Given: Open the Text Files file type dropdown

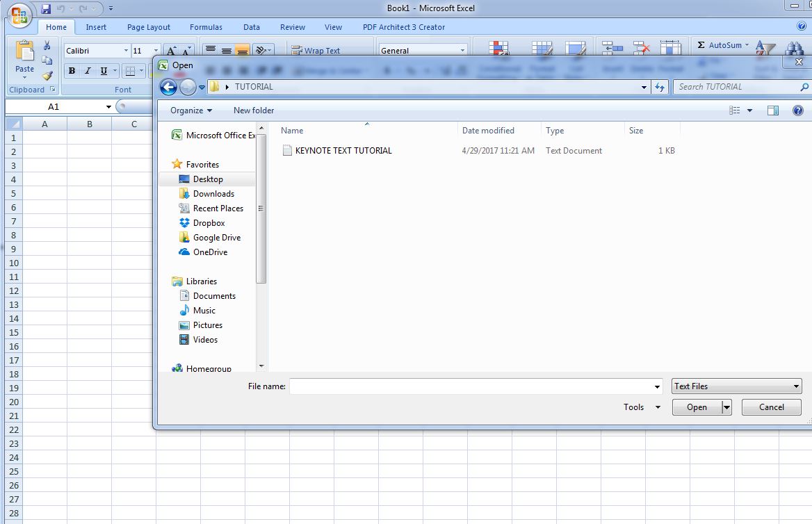Looking at the screenshot, I should click(x=737, y=386).
